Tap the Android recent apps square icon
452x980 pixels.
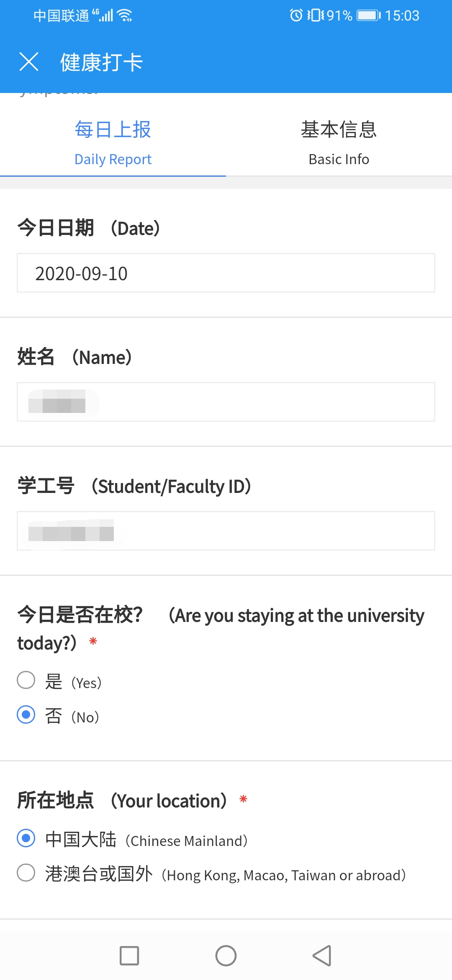[x=129, y=956]
